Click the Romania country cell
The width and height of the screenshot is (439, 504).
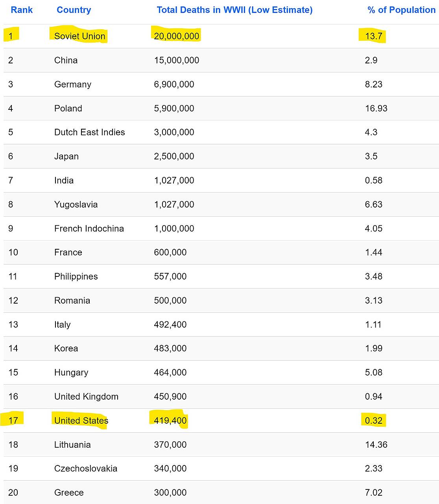click(72, 300)
